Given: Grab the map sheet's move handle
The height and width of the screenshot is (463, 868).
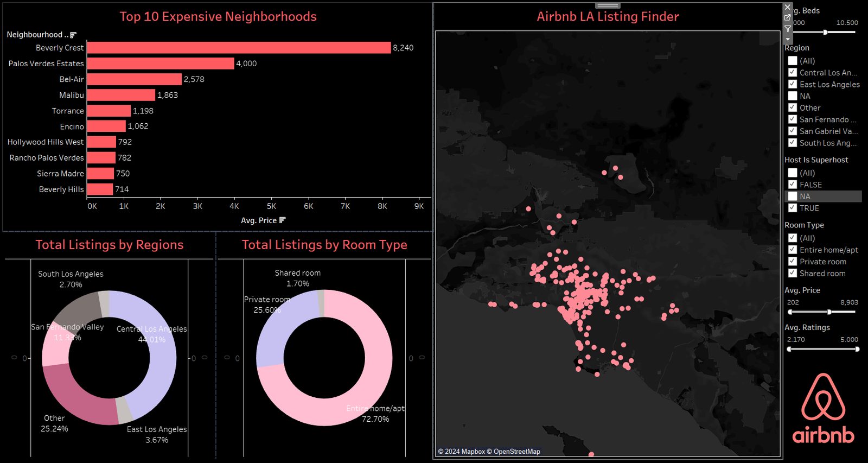Looking at the screenshot, I should (x=608, y=5).
